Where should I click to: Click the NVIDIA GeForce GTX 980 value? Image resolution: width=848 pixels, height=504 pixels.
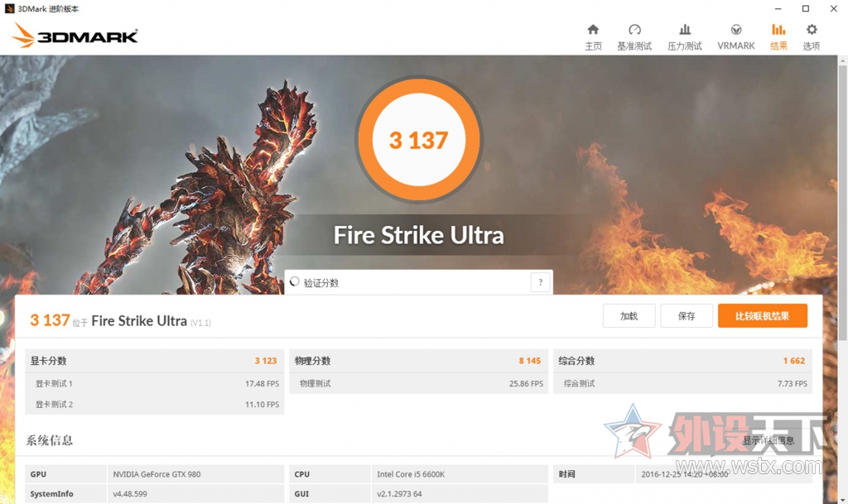157,474
